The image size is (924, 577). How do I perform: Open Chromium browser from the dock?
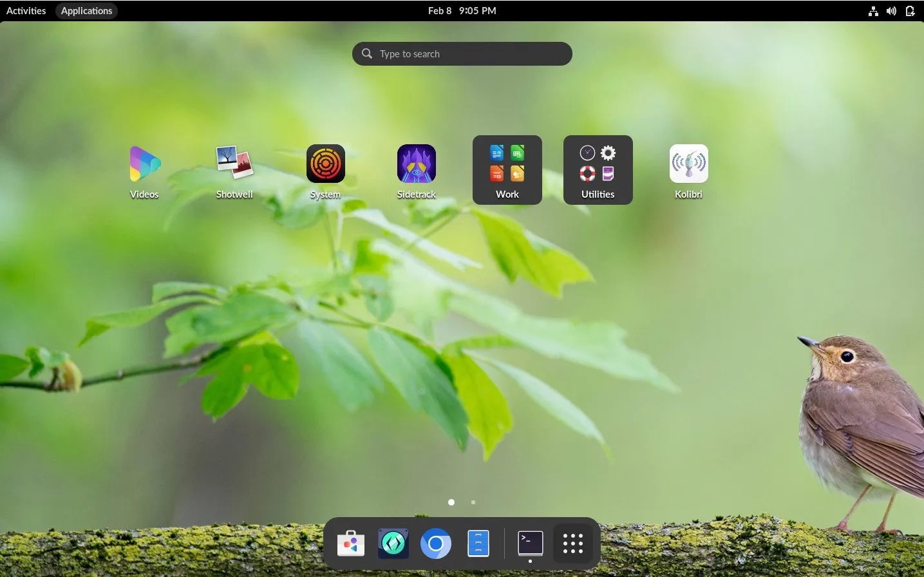(x=436, y=543)
